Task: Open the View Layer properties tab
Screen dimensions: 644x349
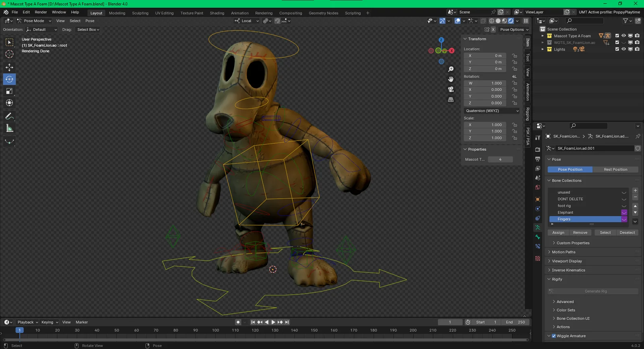Action: pyautogui.click(x=538, y=168)
